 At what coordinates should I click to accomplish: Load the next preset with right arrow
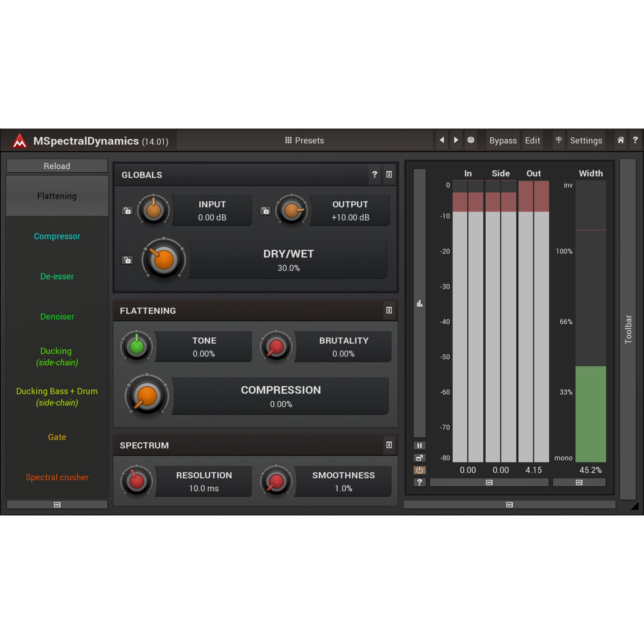point(456,140)
